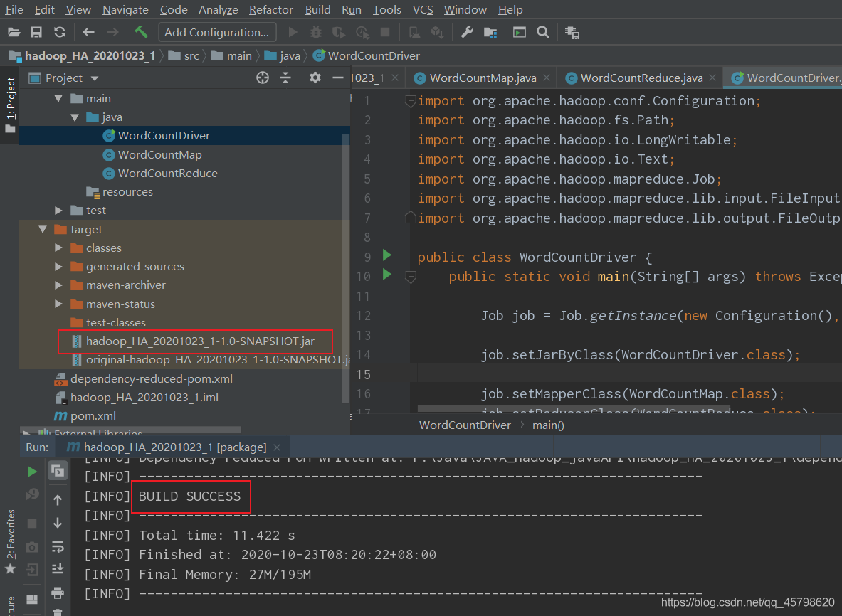Close the WordCountMap.java tab
Image resolution: width=842 pixels, height=616 pixels.
pos(547,78)
